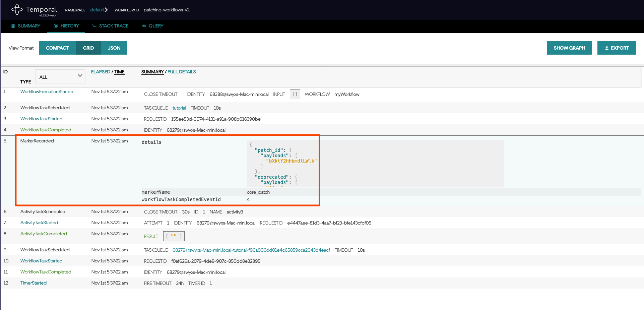This screenshot has width=644, height=310.
Task: Switch to Summary details mode
Action: click(152, 72)
